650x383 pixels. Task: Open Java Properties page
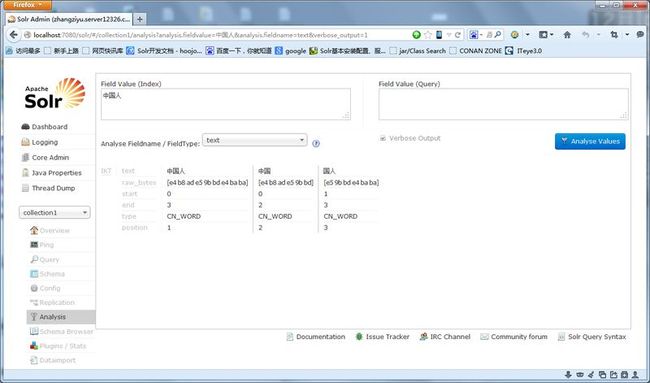(52, 173)
